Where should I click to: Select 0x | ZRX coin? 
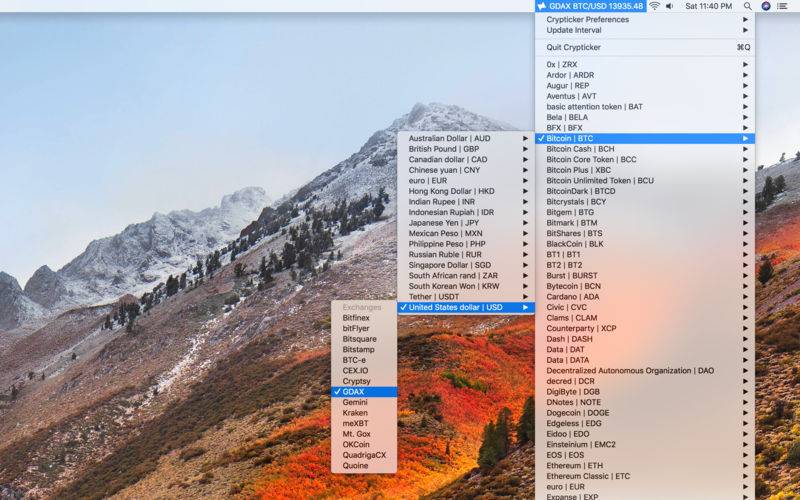[645, 64]
